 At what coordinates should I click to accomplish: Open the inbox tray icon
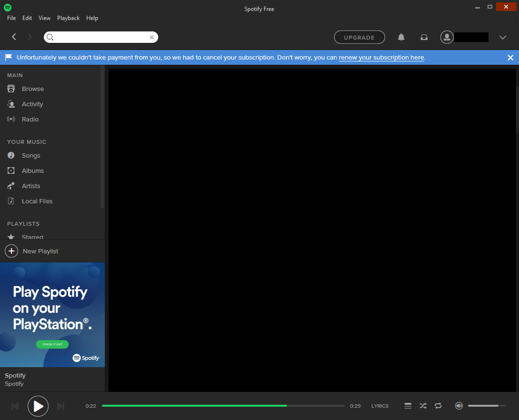point(424,37)
